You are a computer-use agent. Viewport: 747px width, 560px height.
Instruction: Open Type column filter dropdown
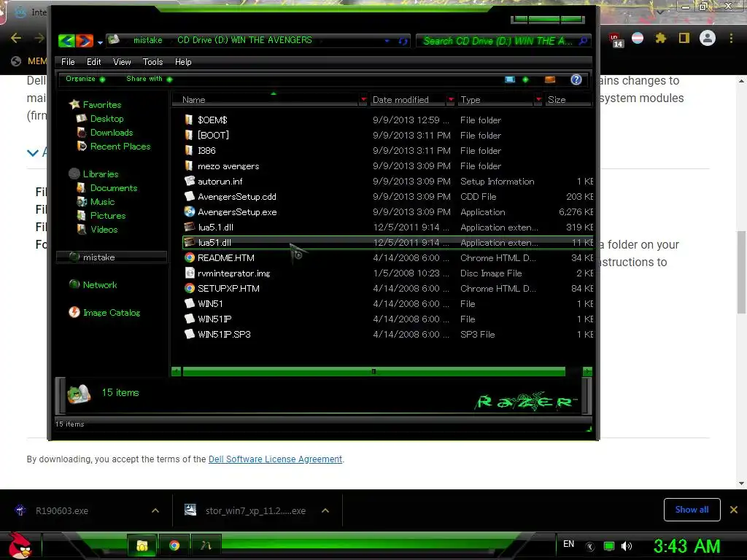(538, 99)
